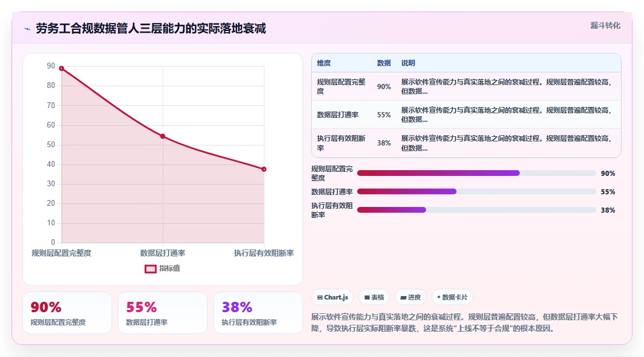Click the 规则层配置完整度 progress bar

point(477,174)
